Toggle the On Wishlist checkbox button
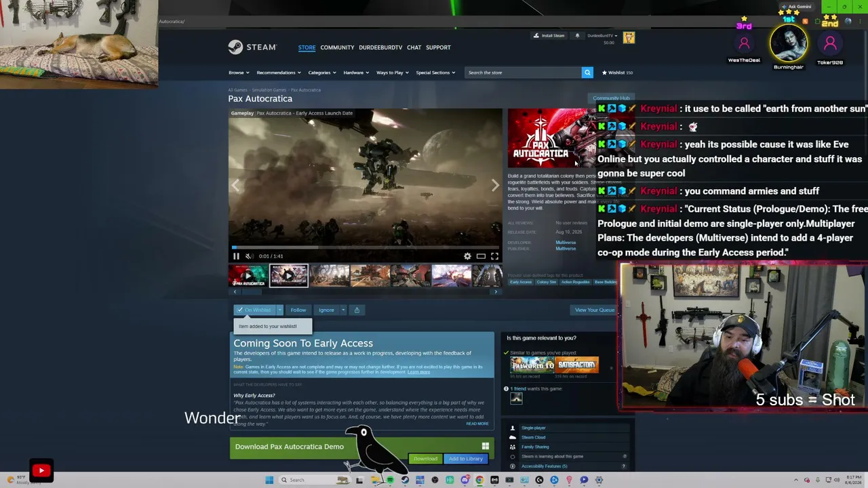Image resolution: width=868 pixels, height=488 pixels. 254,310
